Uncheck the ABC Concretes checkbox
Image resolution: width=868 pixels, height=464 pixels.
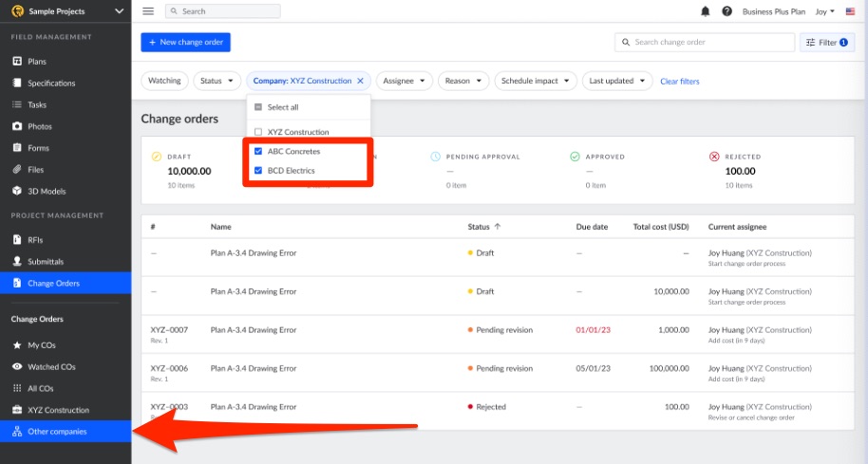coord(258,152)
